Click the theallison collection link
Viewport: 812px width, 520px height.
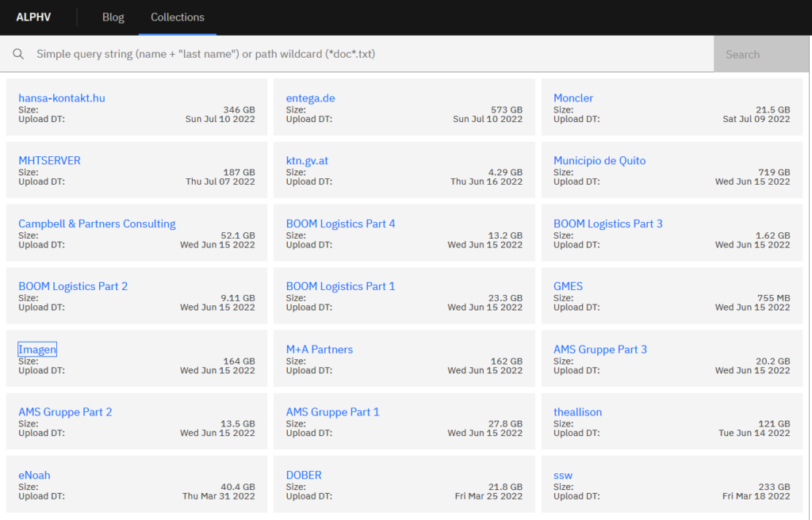click(577, 412)
